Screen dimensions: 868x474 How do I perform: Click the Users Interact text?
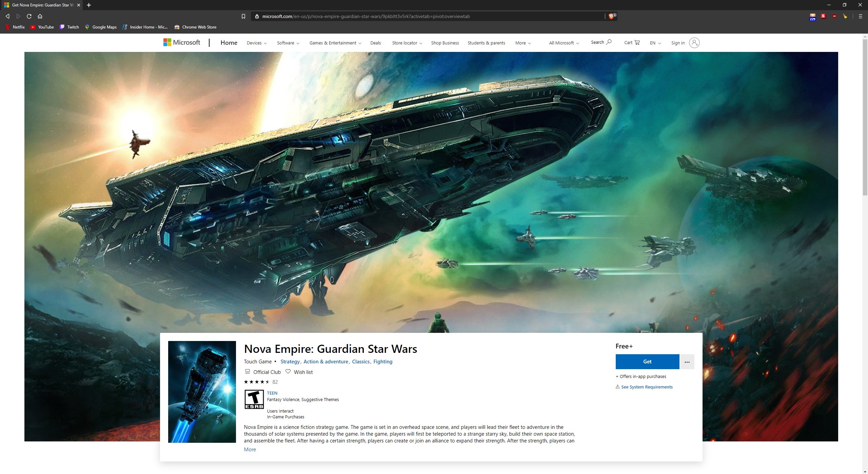pyautogui.click(x=280, y=411)
